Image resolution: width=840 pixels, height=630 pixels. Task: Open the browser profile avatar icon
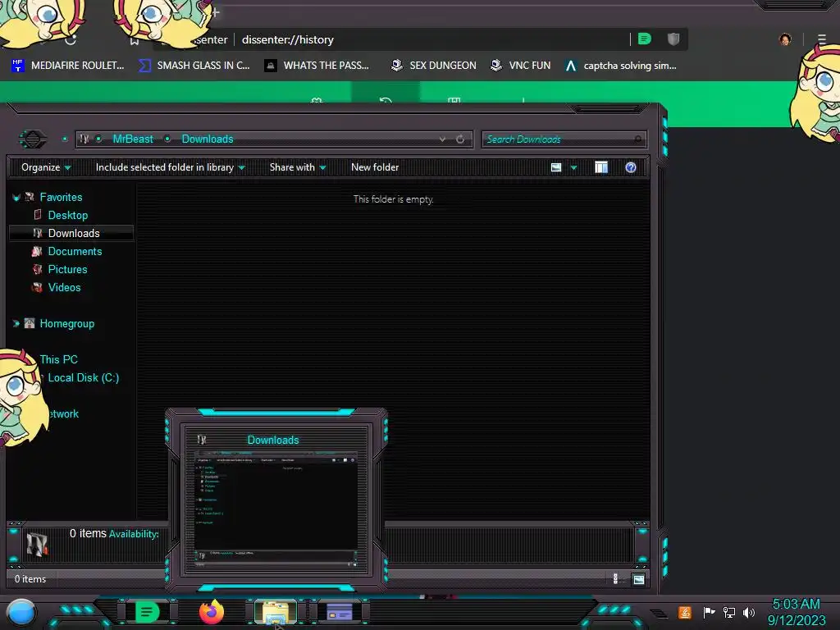(785, 39)
